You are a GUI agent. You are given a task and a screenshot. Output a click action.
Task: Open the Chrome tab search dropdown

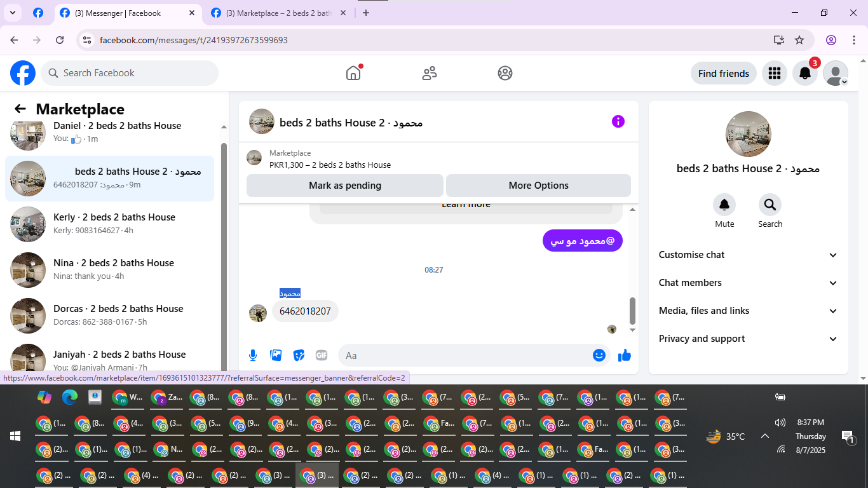[x=12, y=13]
